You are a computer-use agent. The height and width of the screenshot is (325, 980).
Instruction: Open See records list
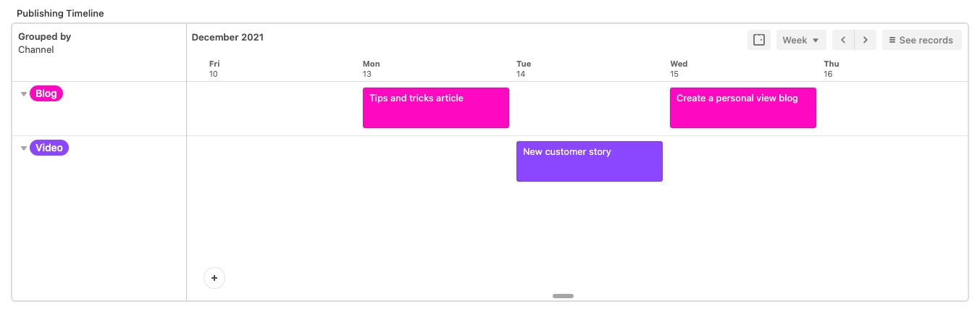[921, 40]
